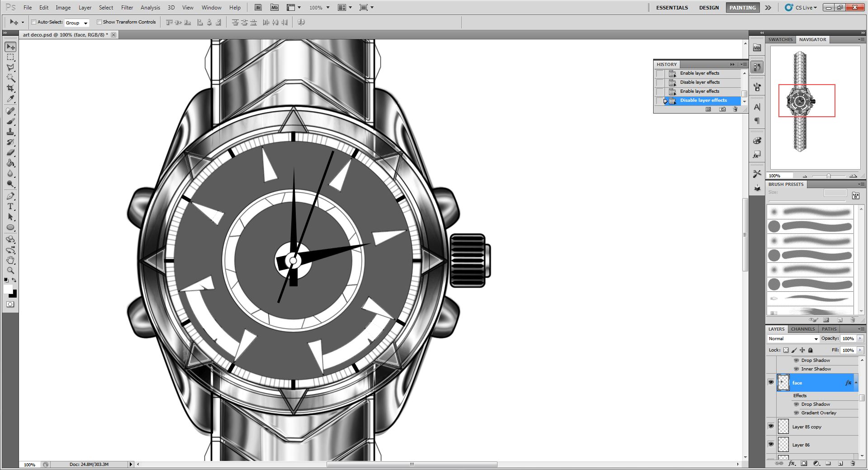868x470 pixels.
Task: Click the foreground color swatch
Action: pyautogui.click(x=8, y=289)
